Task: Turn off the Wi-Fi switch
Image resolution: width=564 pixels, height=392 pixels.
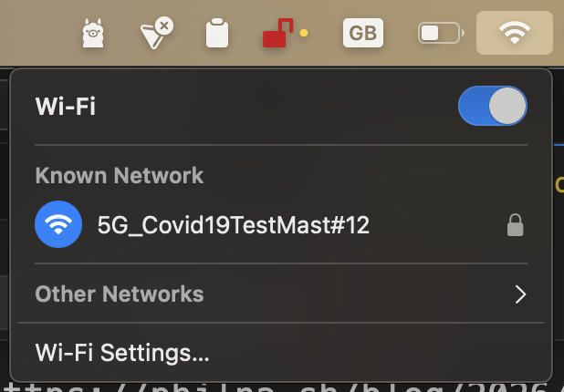Action: pyautogui.click(x=493, y=106)
